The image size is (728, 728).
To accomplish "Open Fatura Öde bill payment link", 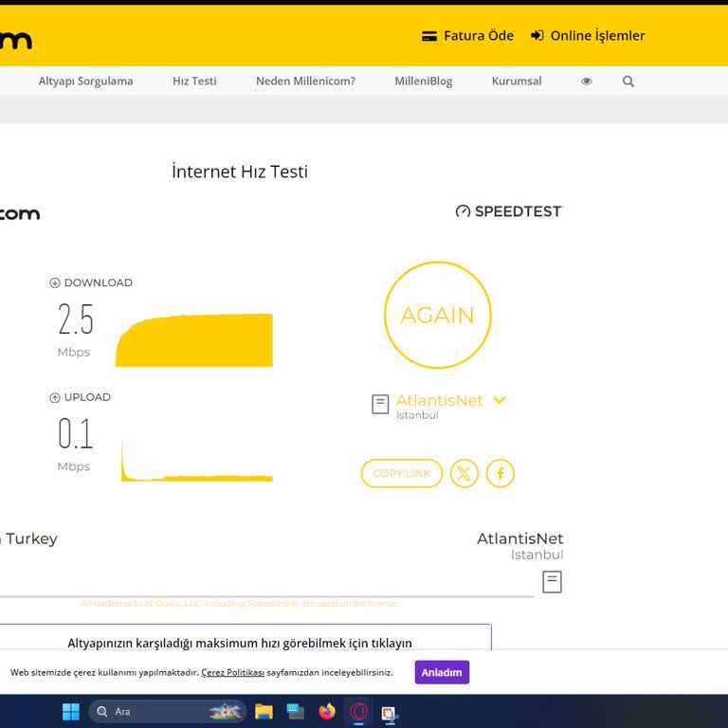I will (467, 36).
